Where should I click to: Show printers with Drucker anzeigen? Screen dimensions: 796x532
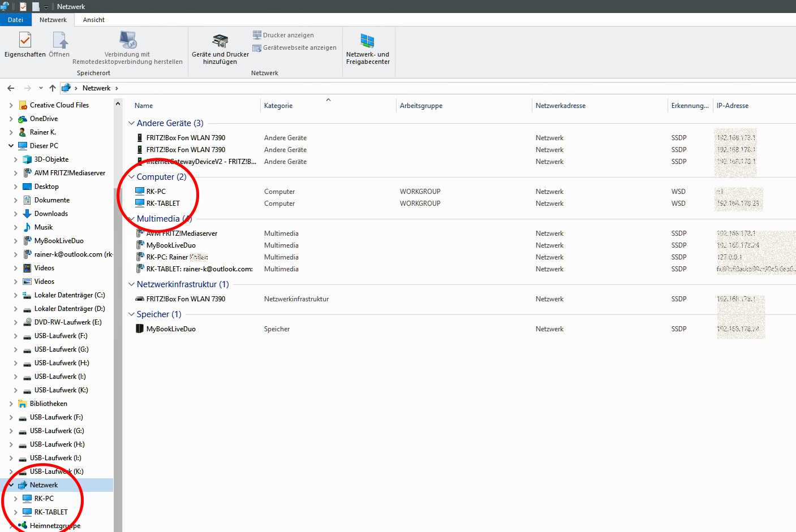point(283,35)
